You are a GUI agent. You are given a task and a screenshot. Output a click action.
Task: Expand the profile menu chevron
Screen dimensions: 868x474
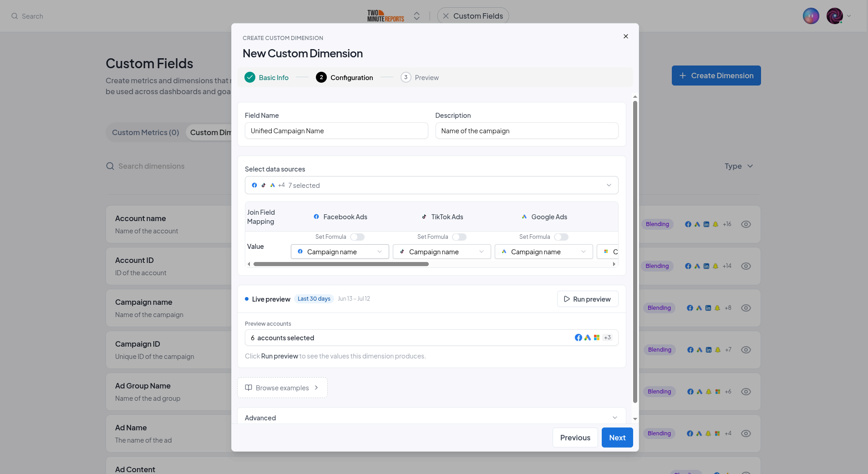pos(849,16)
